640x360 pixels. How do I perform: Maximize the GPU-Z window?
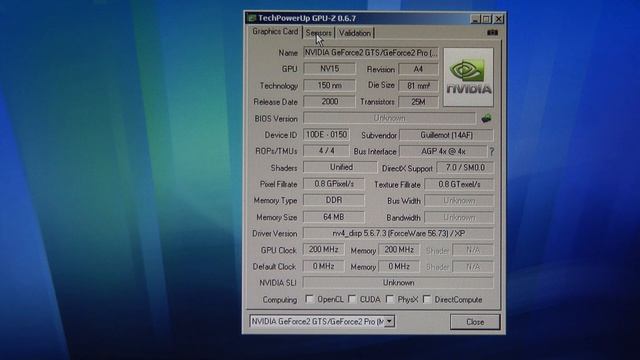pos(486,19)
